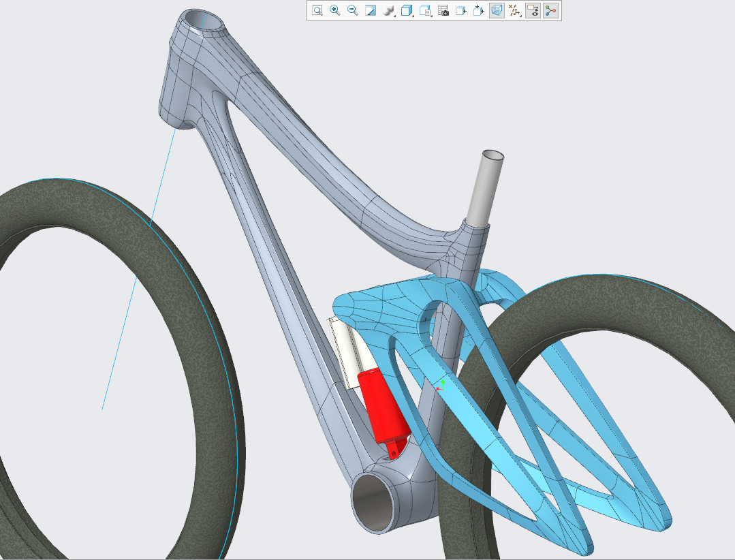
Task: Open the Saved Orientations dropdown
Action: point(426,10)
